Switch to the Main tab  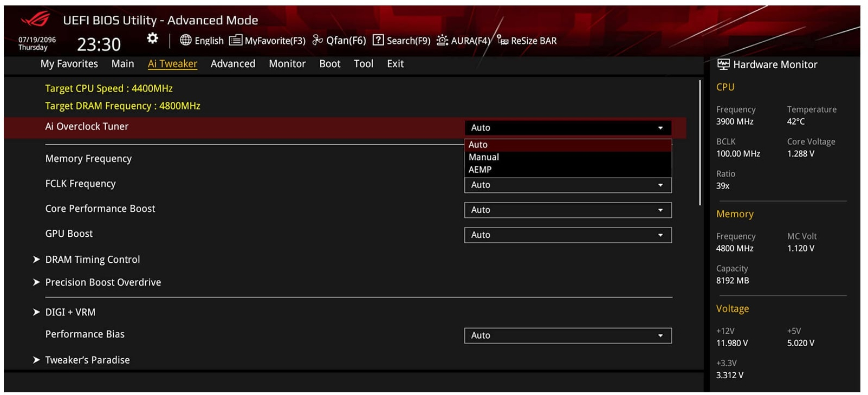click(x=122, y=64)
